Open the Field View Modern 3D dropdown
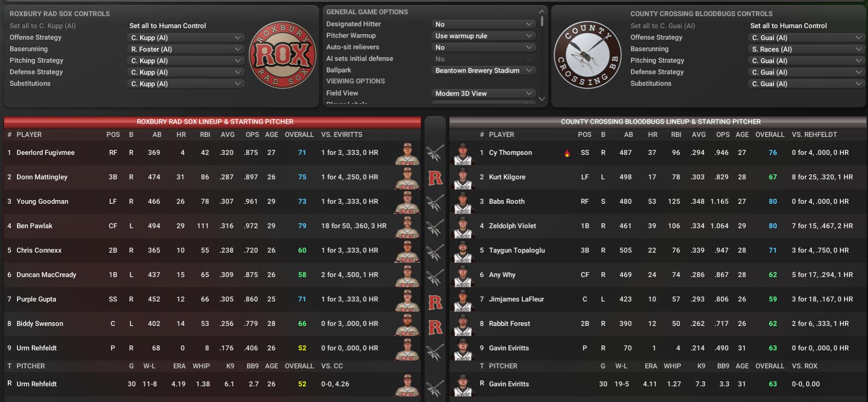Image resolution: width=868 pixels, height=402 pixels. pyautogui.click(x=484, y=94)
